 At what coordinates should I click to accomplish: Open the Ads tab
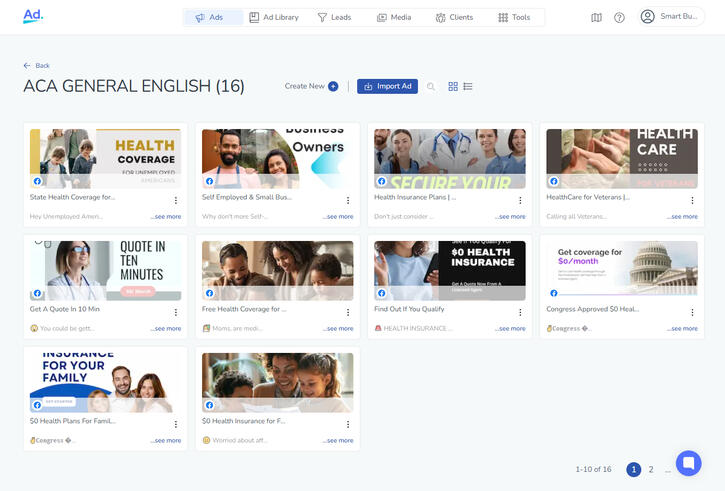(x=213, y=17)
